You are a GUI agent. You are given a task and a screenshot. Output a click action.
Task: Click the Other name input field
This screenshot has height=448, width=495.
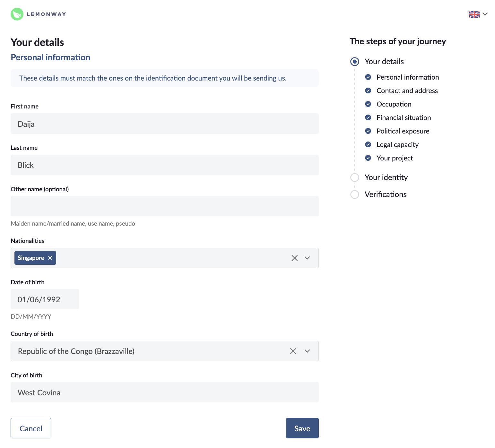tap(165, 206)
